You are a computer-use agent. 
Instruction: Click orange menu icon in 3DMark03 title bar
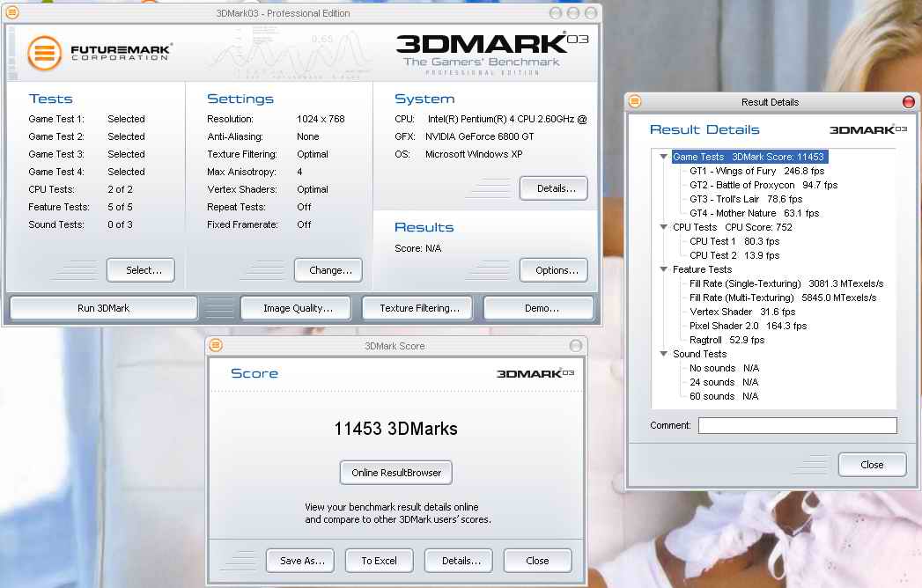click(11, 12)
